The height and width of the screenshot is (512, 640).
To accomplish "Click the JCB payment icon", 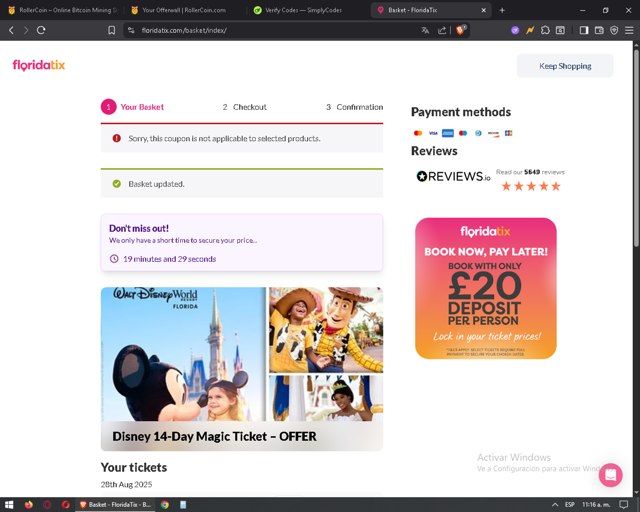I will pos(508,133).
